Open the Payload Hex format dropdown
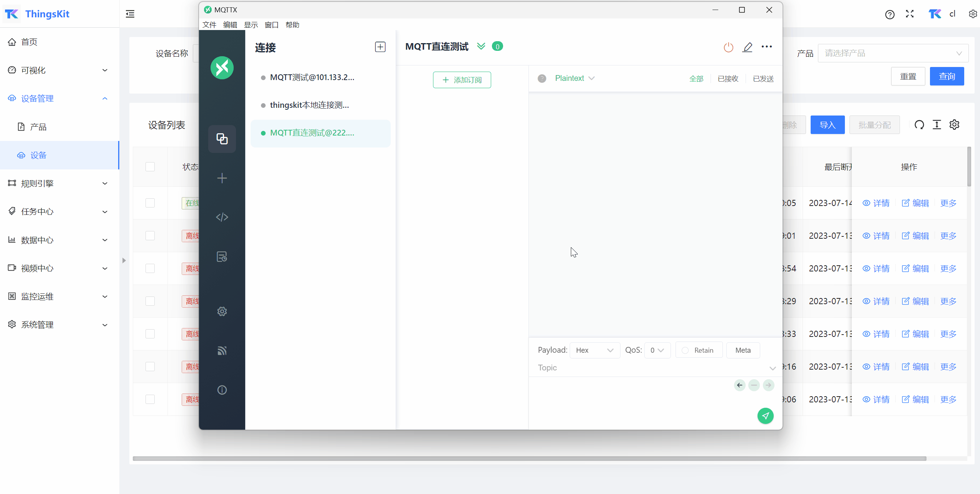Viewport: 980px width, 494px height. (594, 350)
